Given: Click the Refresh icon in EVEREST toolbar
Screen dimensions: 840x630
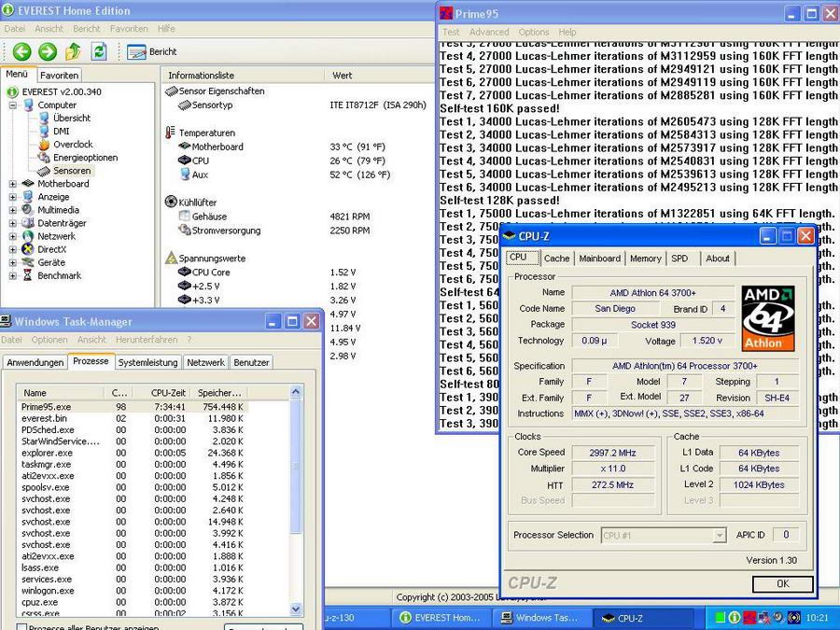Looking at the screenshot, I should point(98,51).
